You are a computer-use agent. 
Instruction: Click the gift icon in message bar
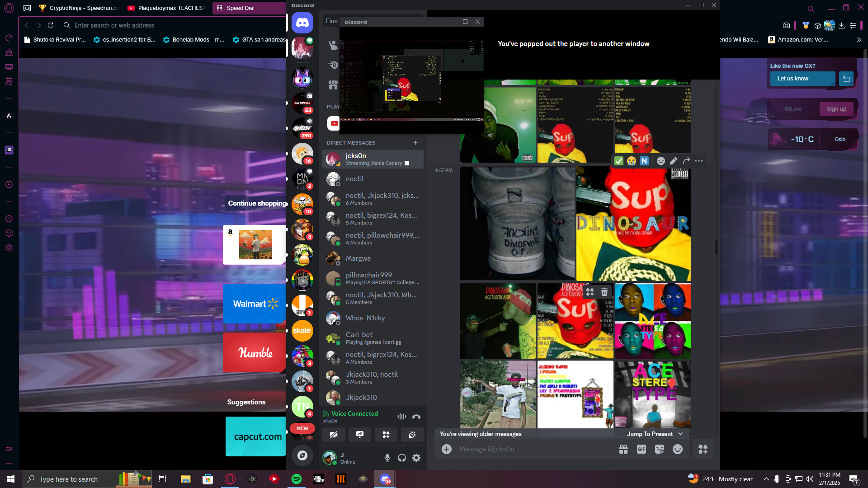click(x=623, y=449)
